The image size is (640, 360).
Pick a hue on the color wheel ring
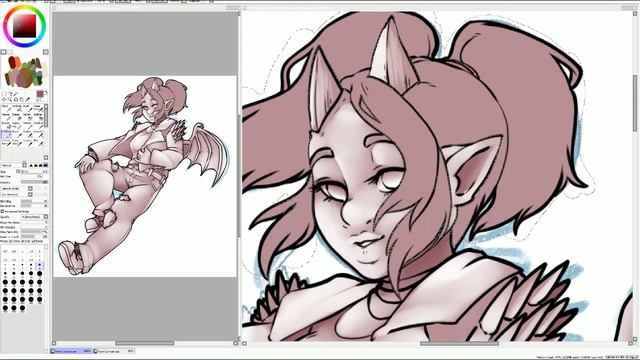24,7
